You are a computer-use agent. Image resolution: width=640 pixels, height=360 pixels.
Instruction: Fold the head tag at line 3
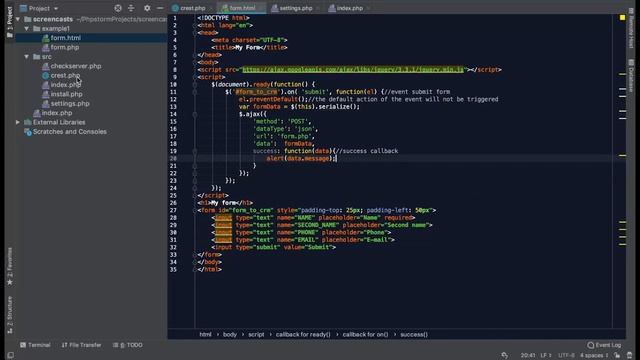195,33
